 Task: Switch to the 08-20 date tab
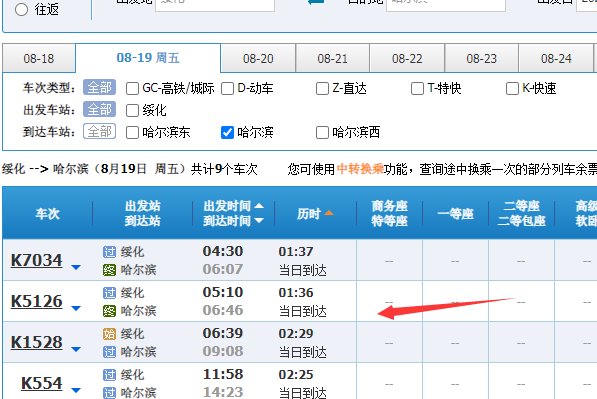pos(258,59)
